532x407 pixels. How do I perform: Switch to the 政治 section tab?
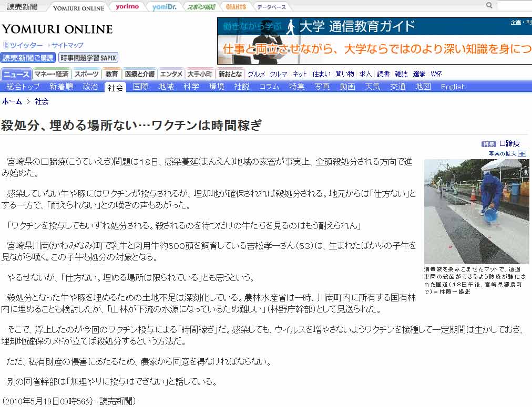90,87
